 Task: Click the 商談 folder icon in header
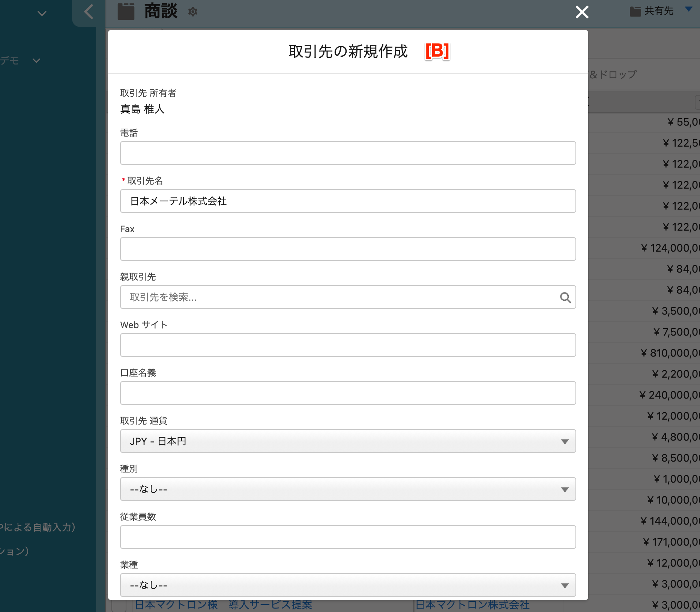click(126, 12)
